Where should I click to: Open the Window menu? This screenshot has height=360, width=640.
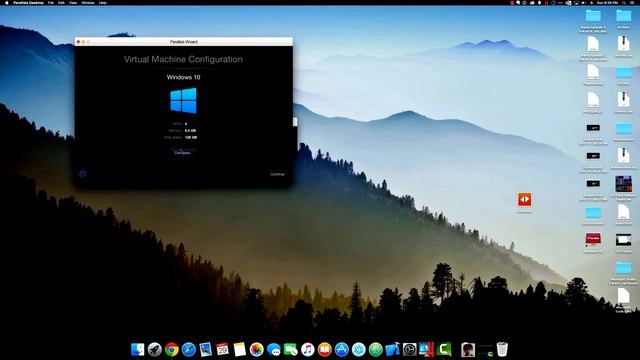[88, 2]
